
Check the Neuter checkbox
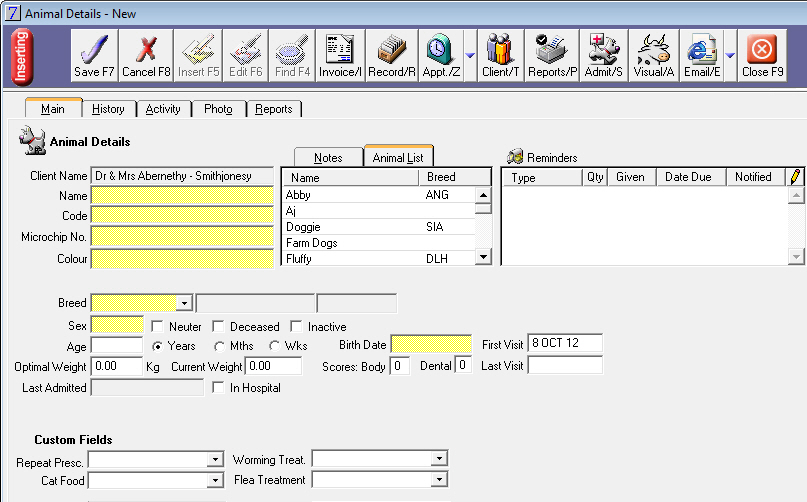pyautogui.click(x=157, y=326)
